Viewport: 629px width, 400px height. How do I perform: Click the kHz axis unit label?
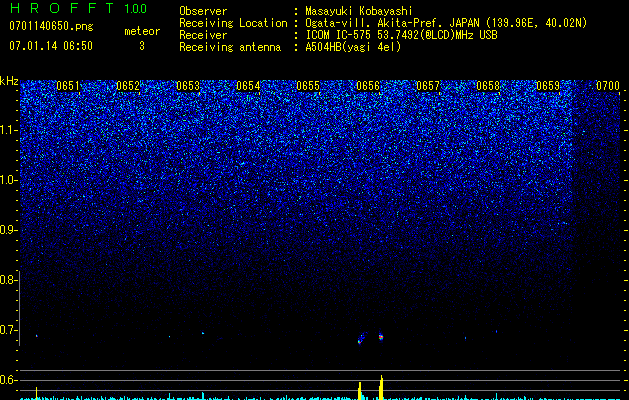point(9,81)
